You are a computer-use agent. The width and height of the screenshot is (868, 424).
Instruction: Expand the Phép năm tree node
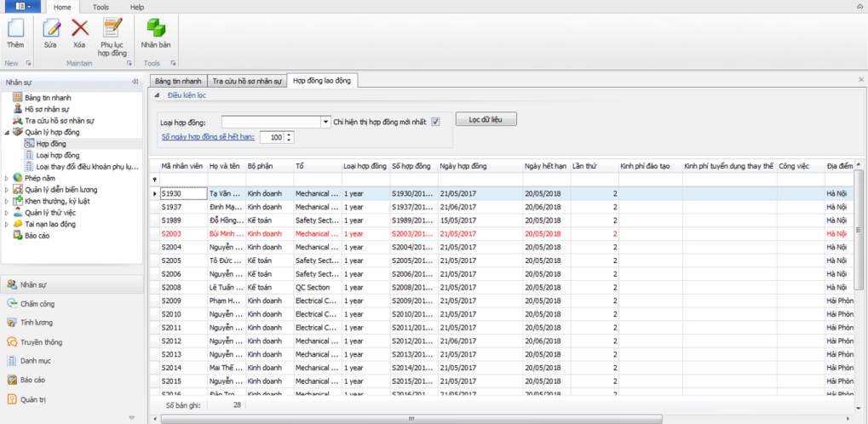[x=7, y=178]
